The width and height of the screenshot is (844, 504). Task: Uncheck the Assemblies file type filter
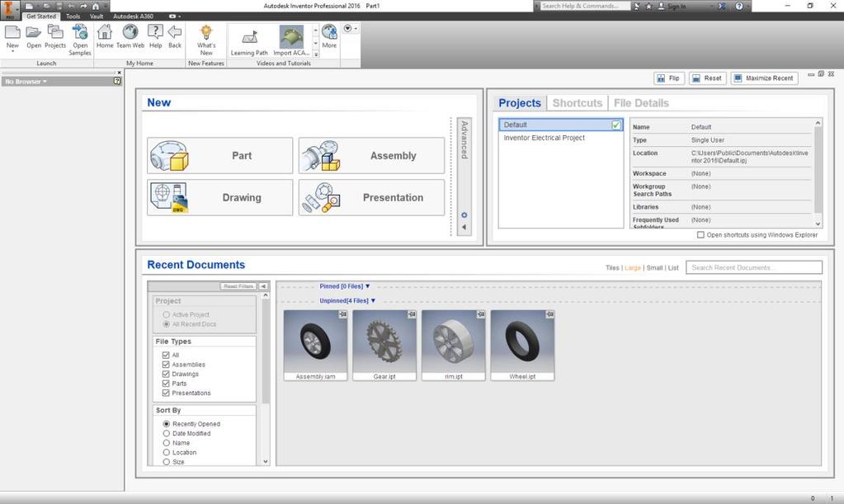click(166, 365)
